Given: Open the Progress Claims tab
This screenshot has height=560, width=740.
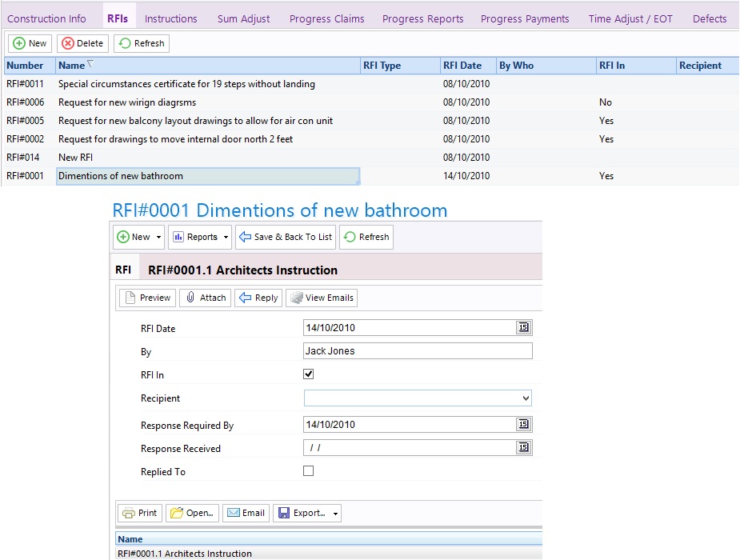Looking at the screenshot, I should pyautogui.click(x=326, y=19).
